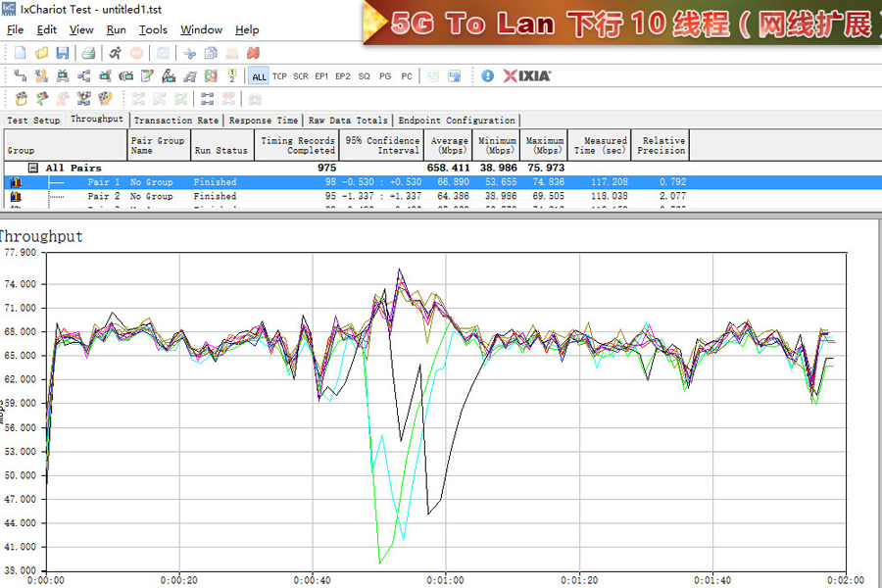Toggle the ALL filter button
882x588 pixels.
pos(258,76)
